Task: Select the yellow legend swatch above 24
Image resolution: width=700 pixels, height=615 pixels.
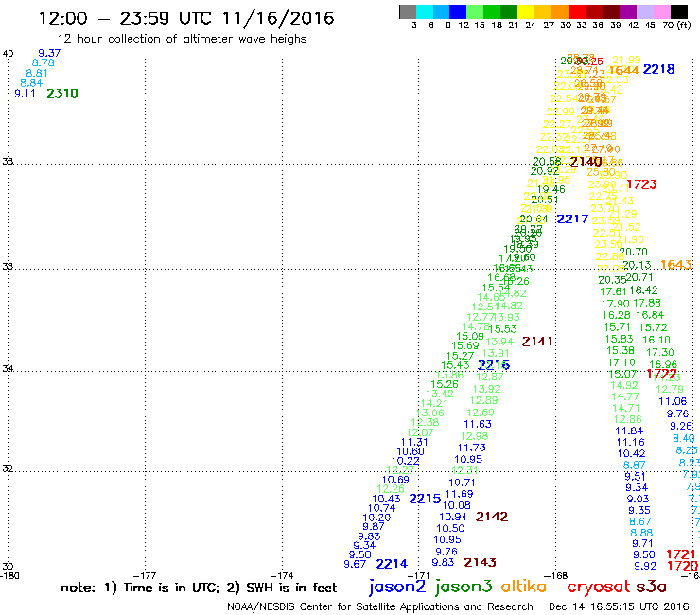Action: tap(526, 11)
